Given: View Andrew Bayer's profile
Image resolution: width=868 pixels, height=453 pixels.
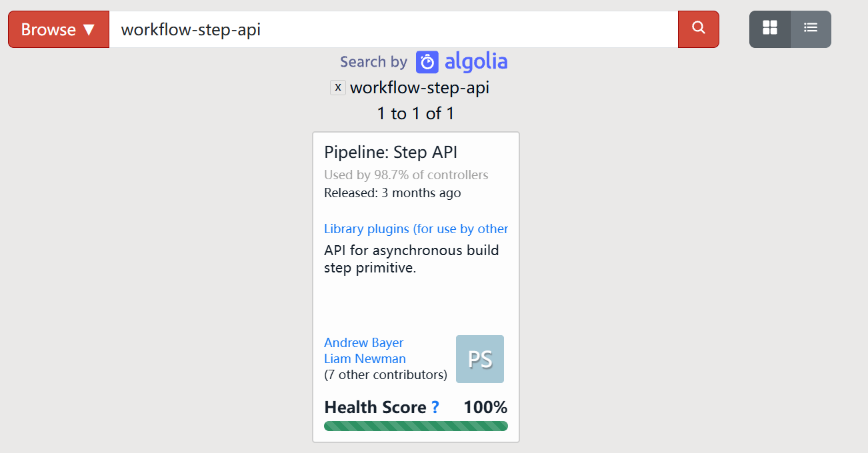Looking at the screenshot, I should [363, 342].
